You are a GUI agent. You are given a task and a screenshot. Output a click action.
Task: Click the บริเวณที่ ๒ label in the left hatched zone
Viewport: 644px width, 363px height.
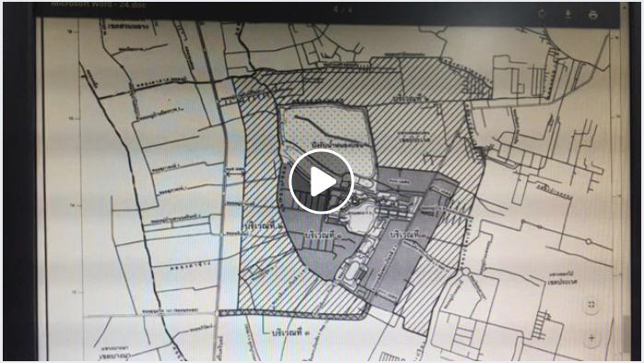pyautogui.click(x=263, y=225)
